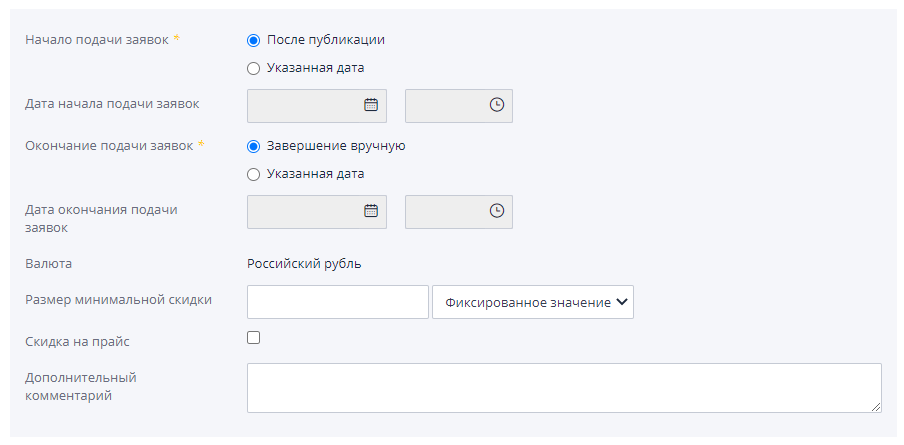904x445 pixels.
Task: Click the end date text field
Action: [304, 211]
